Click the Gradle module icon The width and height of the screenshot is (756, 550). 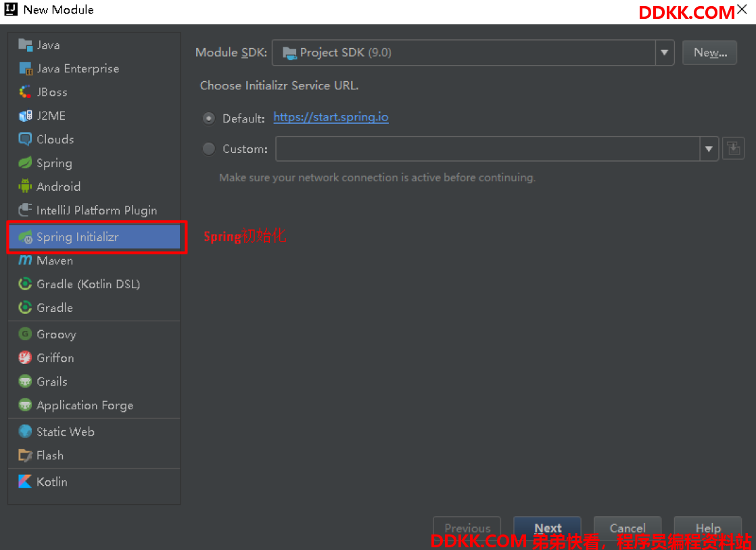25,307
